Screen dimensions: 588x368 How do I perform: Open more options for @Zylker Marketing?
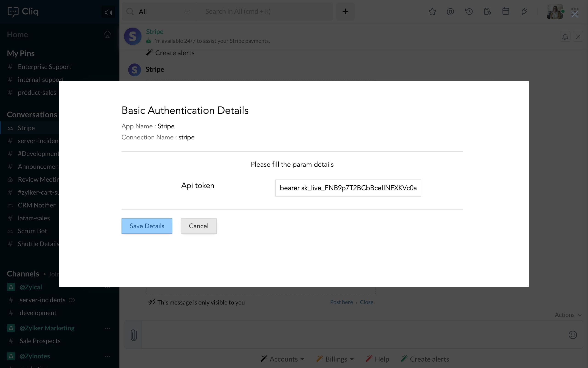pos(107,328)
